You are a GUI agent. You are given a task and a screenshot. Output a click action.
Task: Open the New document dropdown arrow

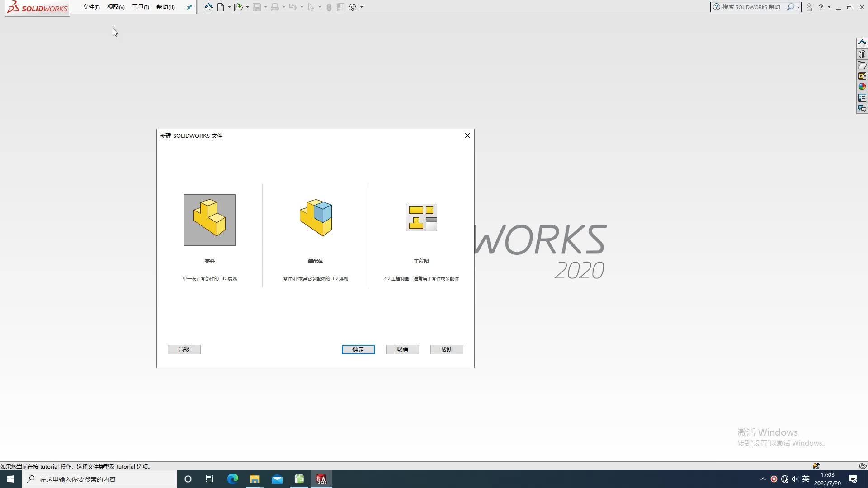(x=229, y=7)
